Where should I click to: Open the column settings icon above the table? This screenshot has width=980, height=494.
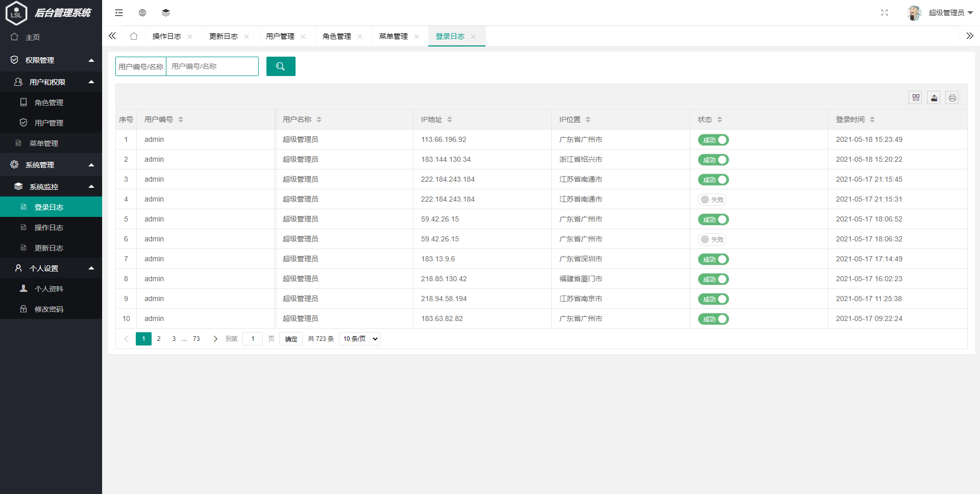tap(915, 97)
